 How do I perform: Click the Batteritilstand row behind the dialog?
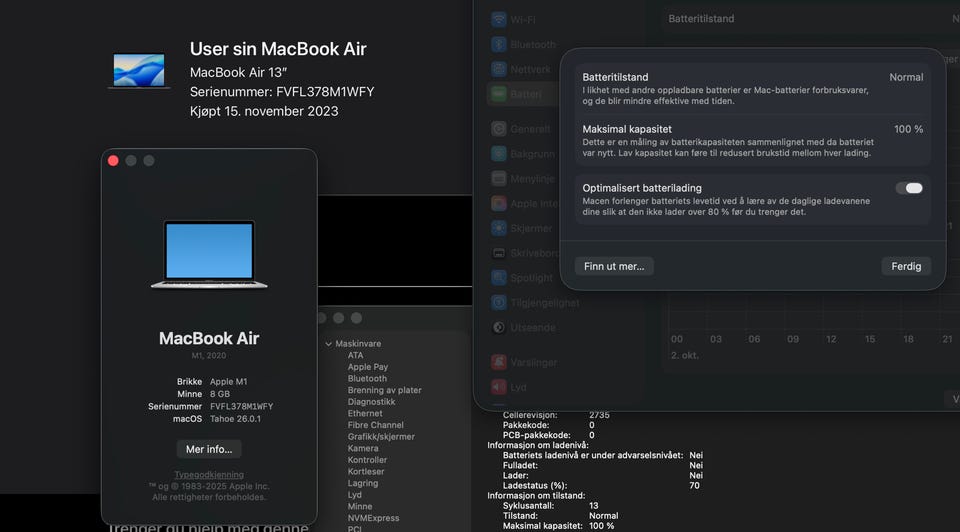(811, 18)
